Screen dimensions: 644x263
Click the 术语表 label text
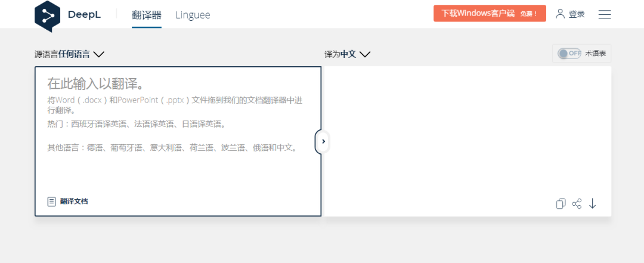(596, 54)
